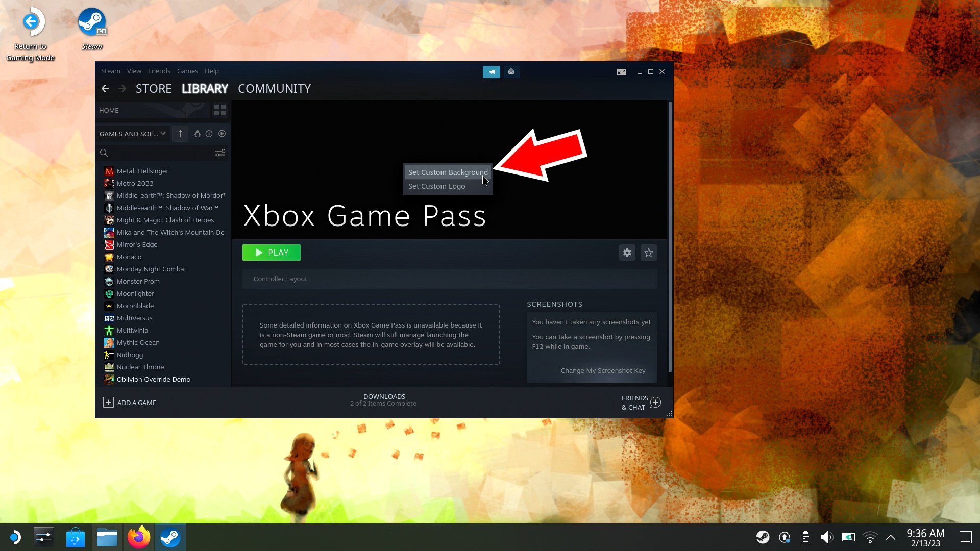The height and width of the screenshot is (551, 980).
Task: Select 'Set Custom Background' from context menu
Action: tap(448, 172)
